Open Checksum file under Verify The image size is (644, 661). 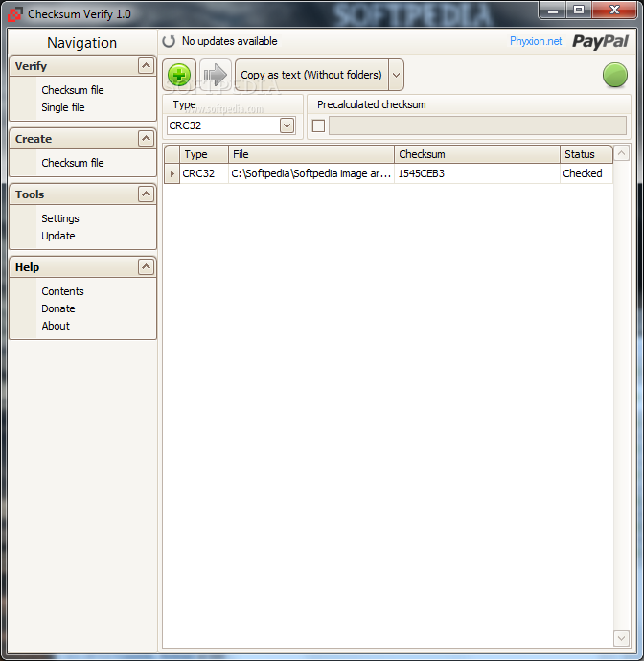73,90
